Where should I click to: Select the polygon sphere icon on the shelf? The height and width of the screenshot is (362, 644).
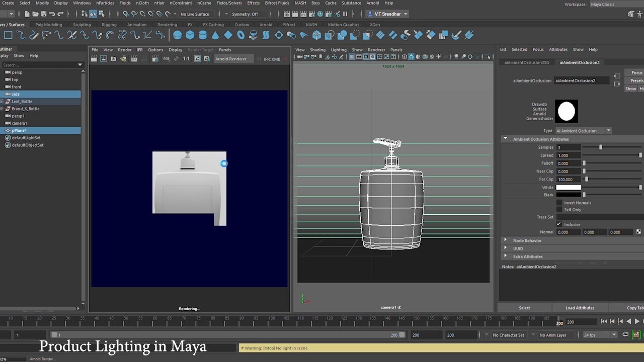177,35
